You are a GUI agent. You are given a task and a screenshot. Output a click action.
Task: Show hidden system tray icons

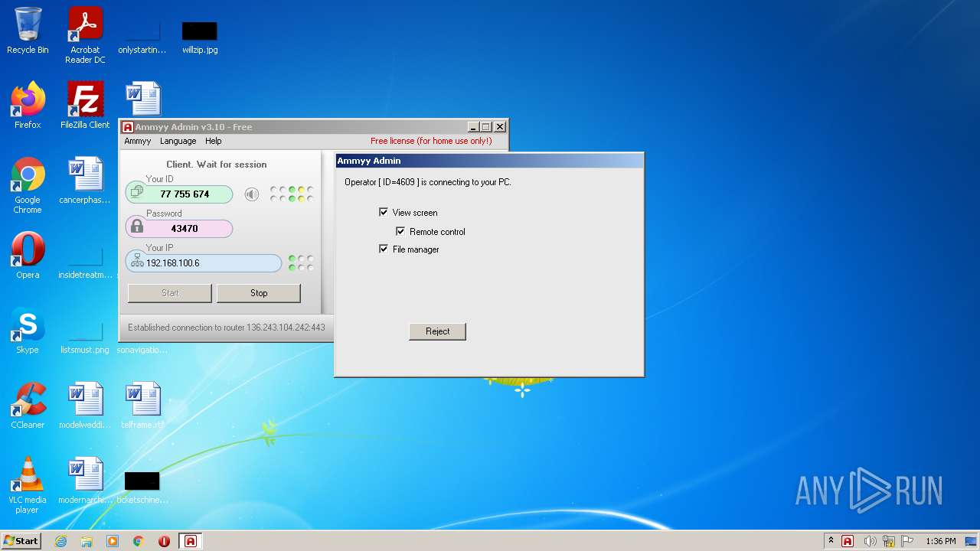831,541
